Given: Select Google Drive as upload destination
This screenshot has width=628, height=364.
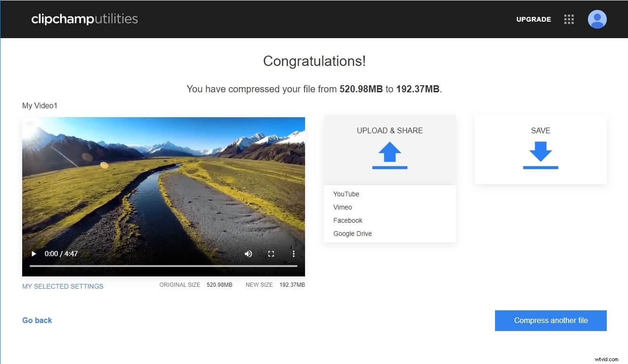Looking at the screenshot, I should [352, 234].
